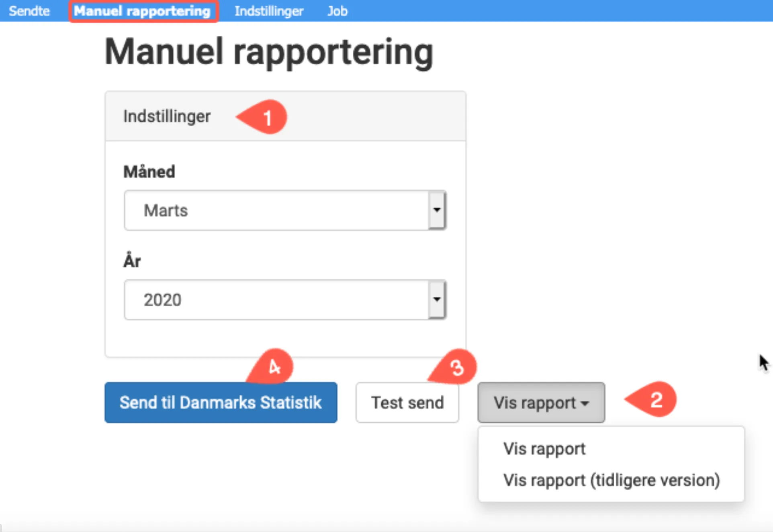Open the År dropdown arrow
773x532 pixels.
click(437, 299)
